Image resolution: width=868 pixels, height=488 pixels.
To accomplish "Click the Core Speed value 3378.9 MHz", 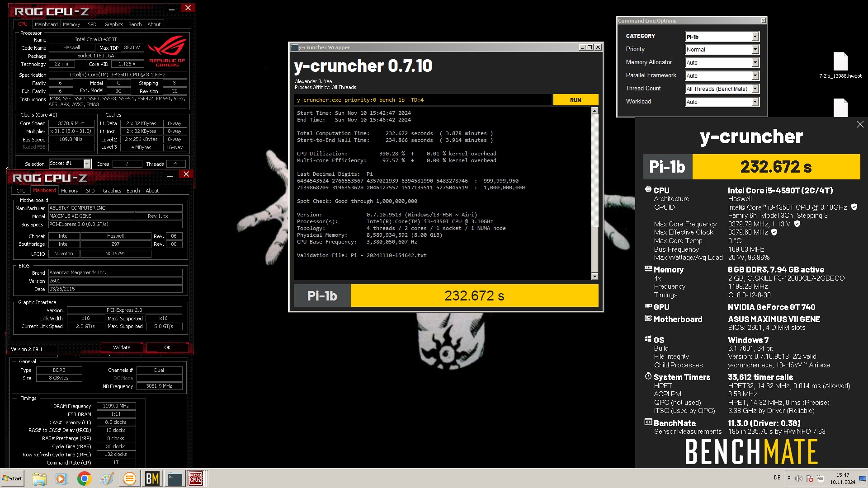I will 71,123.
